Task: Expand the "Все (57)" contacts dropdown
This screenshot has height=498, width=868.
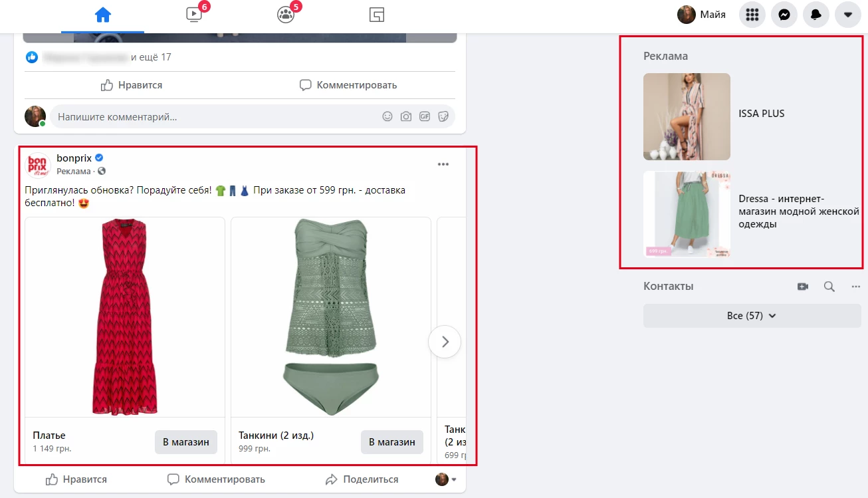Action: tap(752, 316)
